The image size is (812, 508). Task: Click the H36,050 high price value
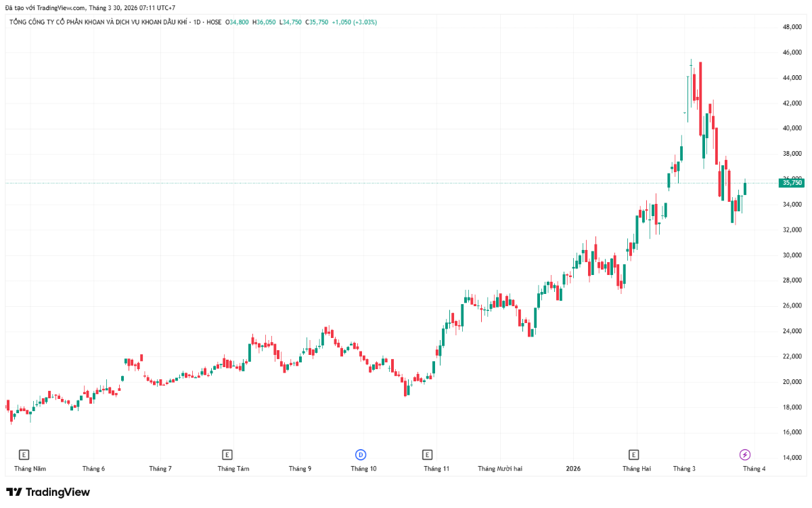point(264,22)
